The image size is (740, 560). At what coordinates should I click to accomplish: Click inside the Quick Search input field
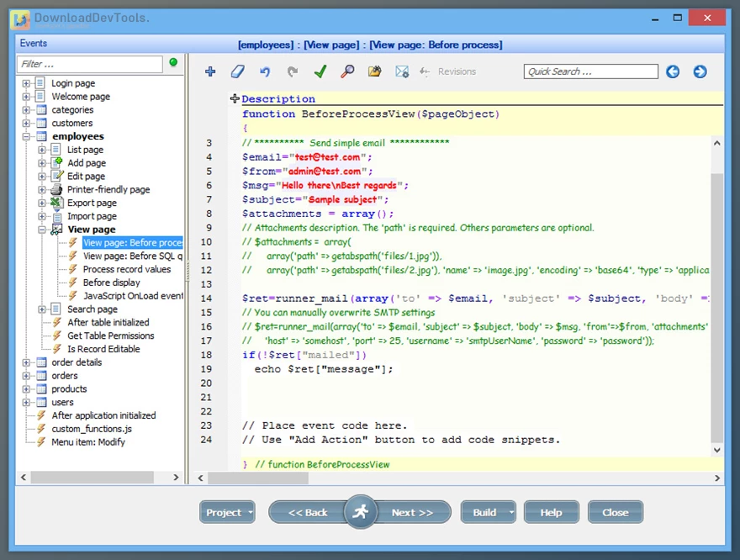click(x=589, y=72)
